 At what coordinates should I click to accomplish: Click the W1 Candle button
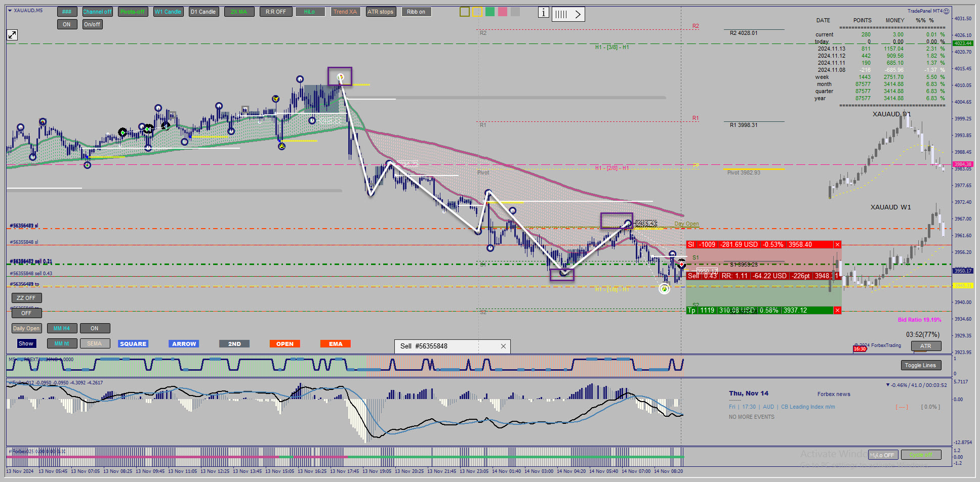(168, 12)
